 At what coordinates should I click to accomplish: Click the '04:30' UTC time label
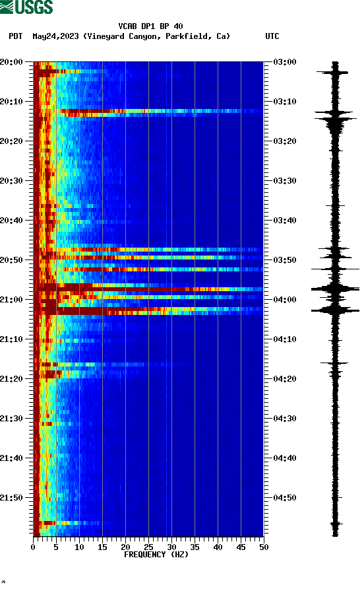click(285, 419)
